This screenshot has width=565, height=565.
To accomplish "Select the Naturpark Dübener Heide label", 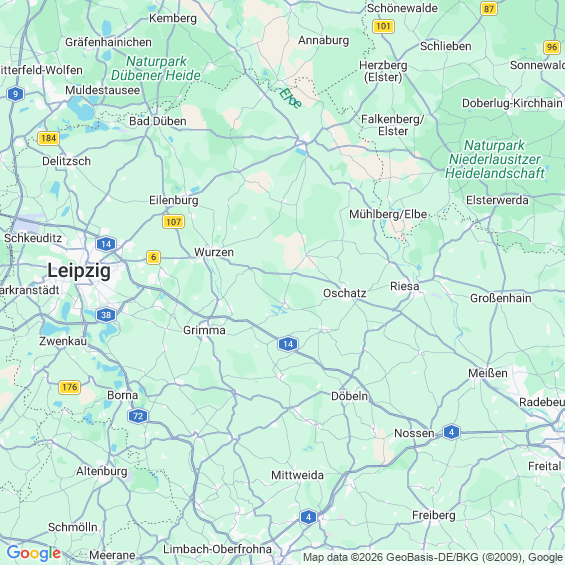I will click(x=156, y=68).
